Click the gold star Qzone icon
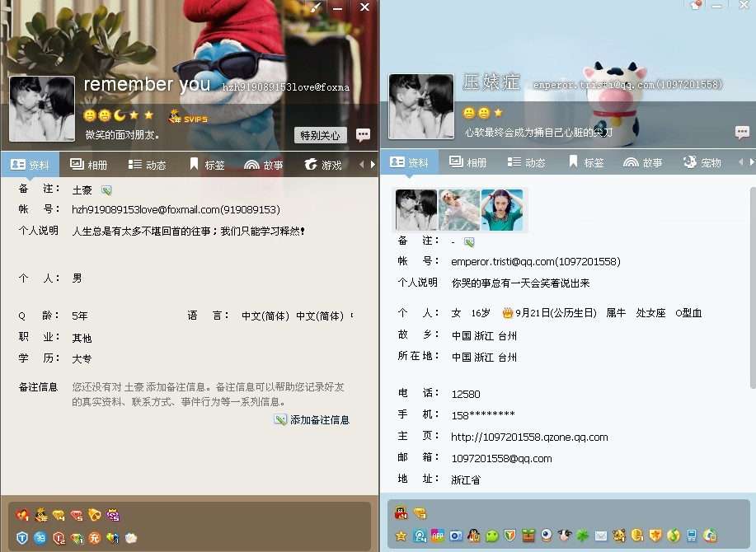 (x=401, y=536)
